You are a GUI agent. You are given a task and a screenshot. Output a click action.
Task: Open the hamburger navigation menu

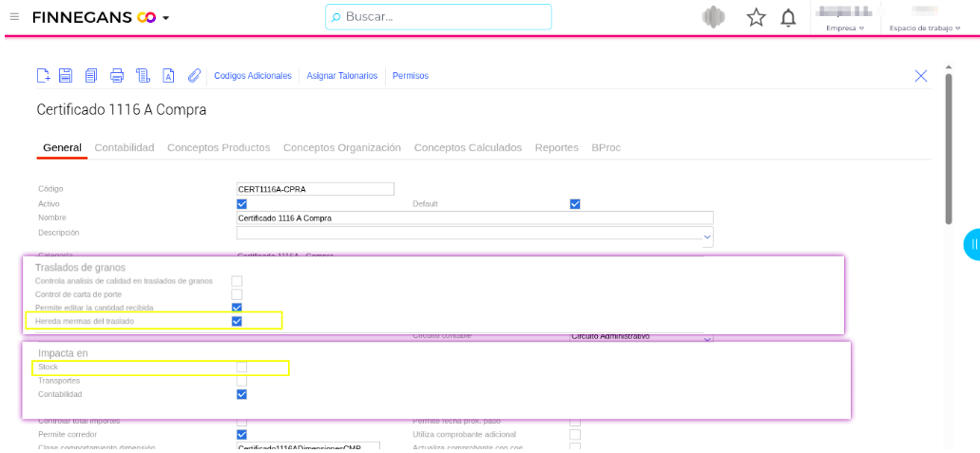14,17
